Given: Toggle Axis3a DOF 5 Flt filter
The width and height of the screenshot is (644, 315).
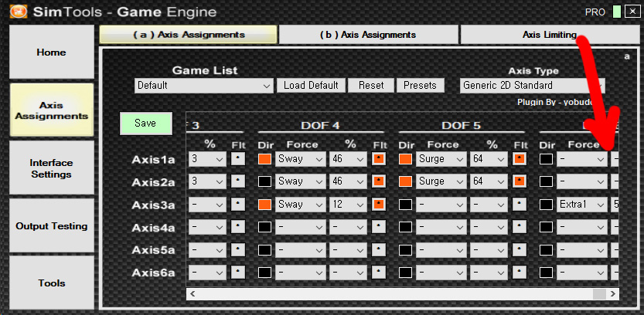Looking at the screenshot, I should pyautogui.click(x=520, y=205).
